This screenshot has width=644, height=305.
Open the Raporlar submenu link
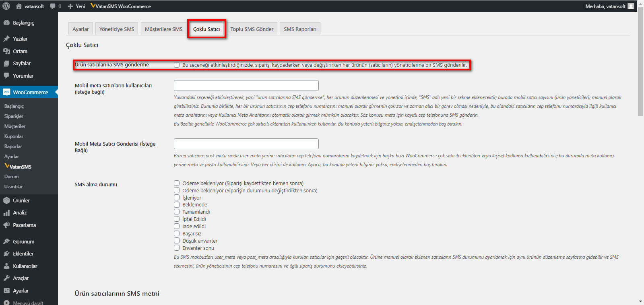[13, 146]
